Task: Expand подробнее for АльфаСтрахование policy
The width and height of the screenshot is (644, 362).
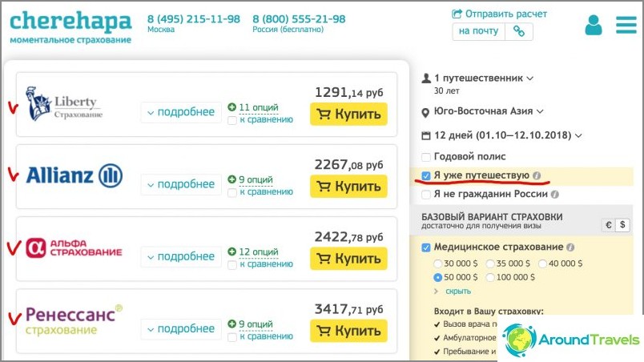Action: tap(181, 256)
